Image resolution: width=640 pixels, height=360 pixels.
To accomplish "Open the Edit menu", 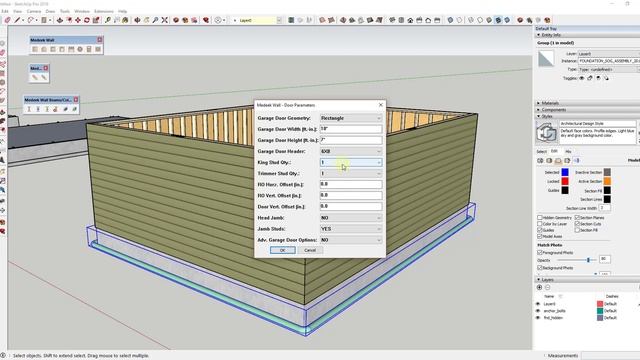I will pos(5,11).
